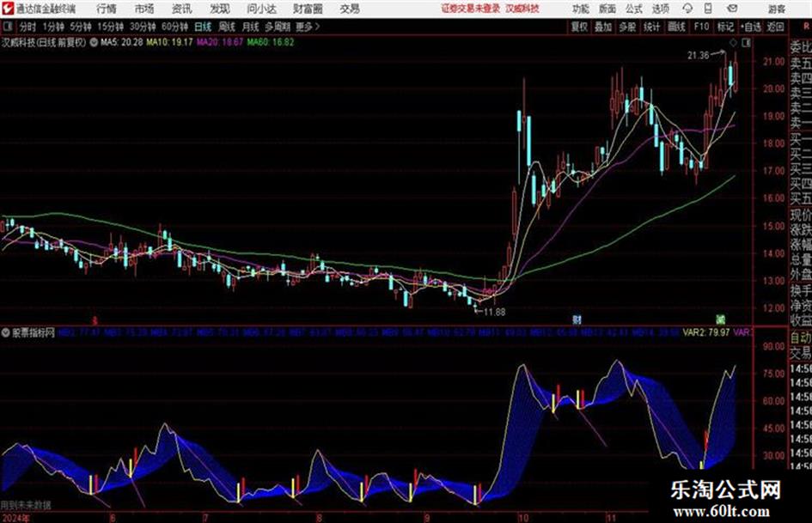The image size is (812, 523).
Task: Open the 财富圈 menu
Action: pos(308,9)
